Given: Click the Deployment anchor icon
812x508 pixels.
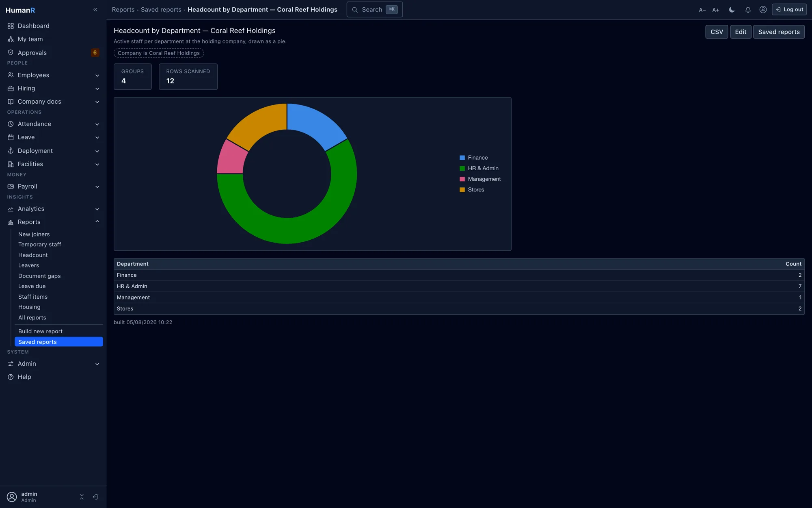Looking at the screenshot, I should coord(11,151).
